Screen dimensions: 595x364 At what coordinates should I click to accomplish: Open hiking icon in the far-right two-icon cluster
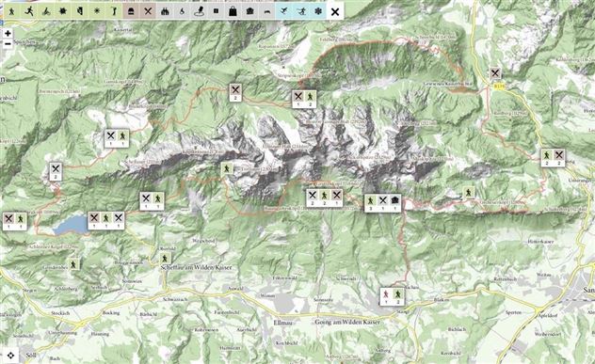click(547, 155)
